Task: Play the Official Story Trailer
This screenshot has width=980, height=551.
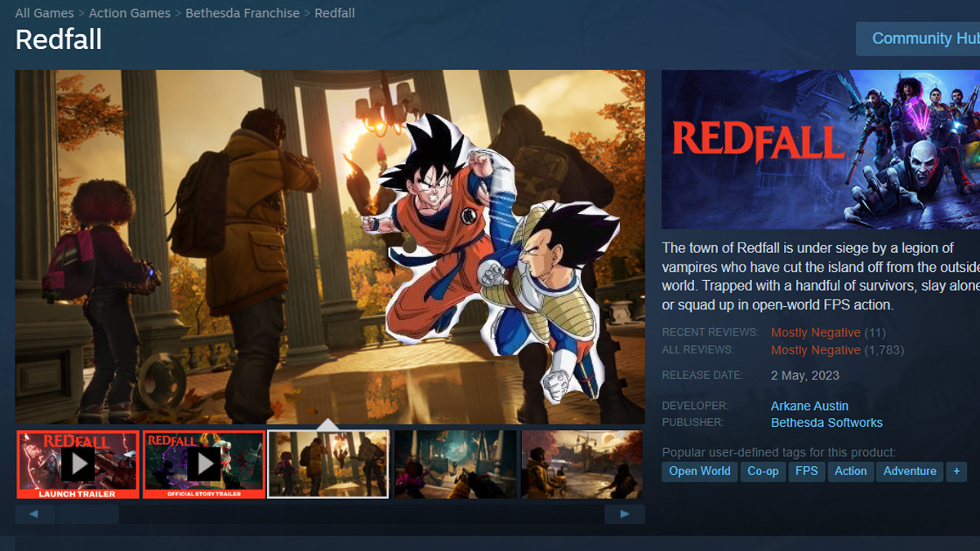Action: click(x=203, y=464)
